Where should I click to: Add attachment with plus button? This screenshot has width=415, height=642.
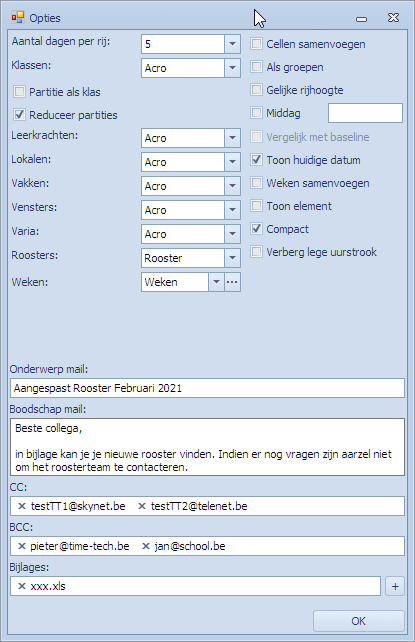point(395,586)
